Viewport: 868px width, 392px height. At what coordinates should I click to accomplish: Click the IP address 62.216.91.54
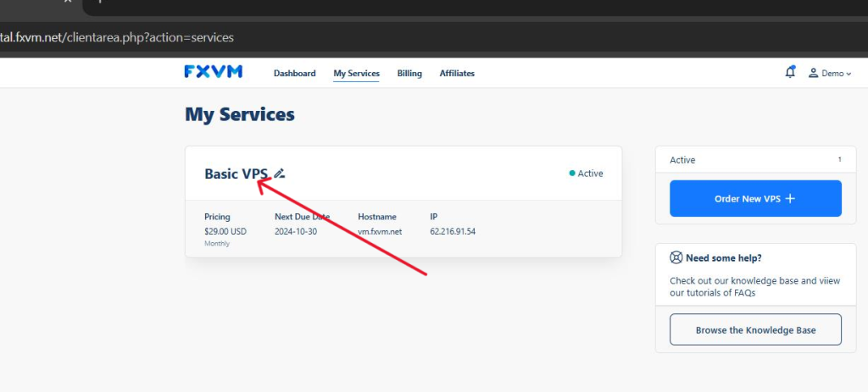[453, 231]
